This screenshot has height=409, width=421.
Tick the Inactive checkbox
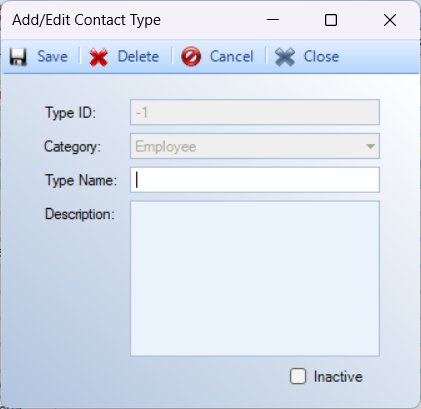coord(298,376)
